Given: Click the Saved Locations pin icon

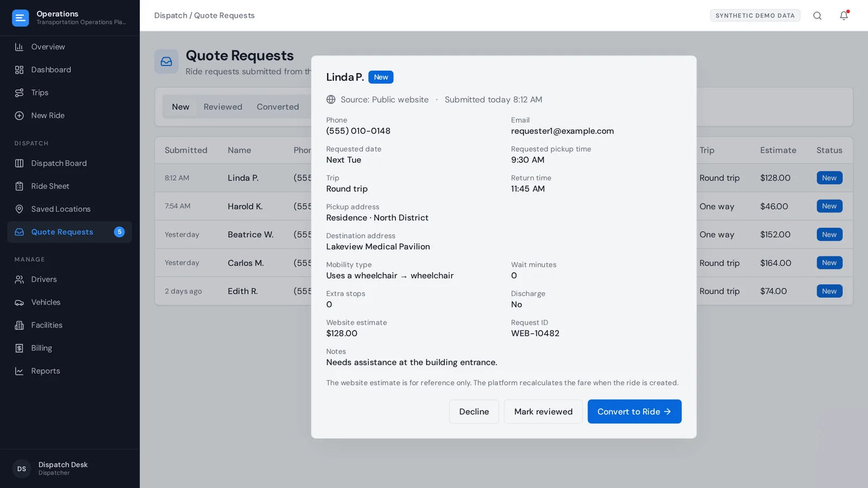Looking at the screenshot, I should click(19, 209).
